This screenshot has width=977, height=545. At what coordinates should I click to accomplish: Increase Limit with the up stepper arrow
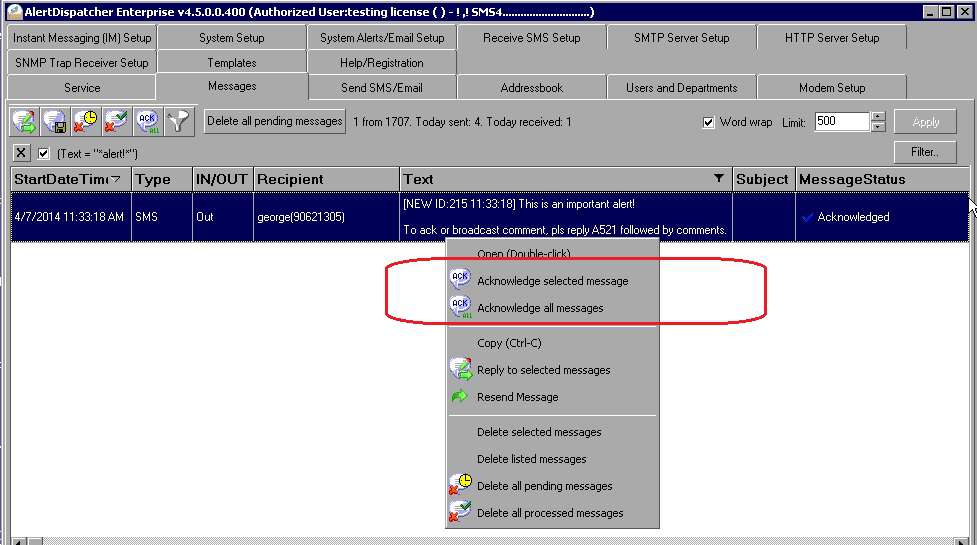pos(878,116)
